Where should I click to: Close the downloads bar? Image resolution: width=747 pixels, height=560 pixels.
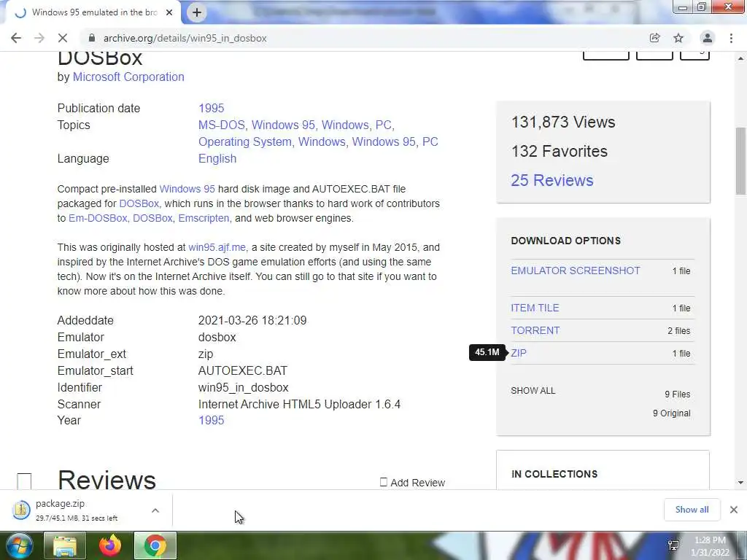734,510
